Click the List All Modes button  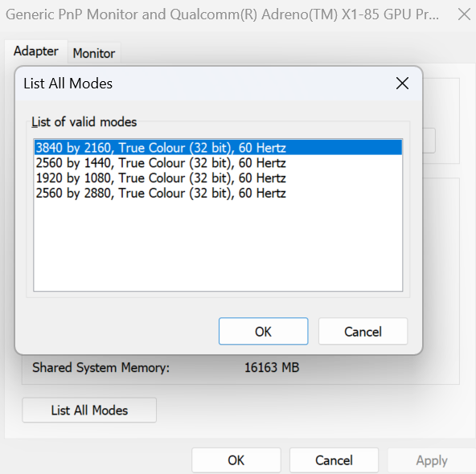(x=89, y=410)
